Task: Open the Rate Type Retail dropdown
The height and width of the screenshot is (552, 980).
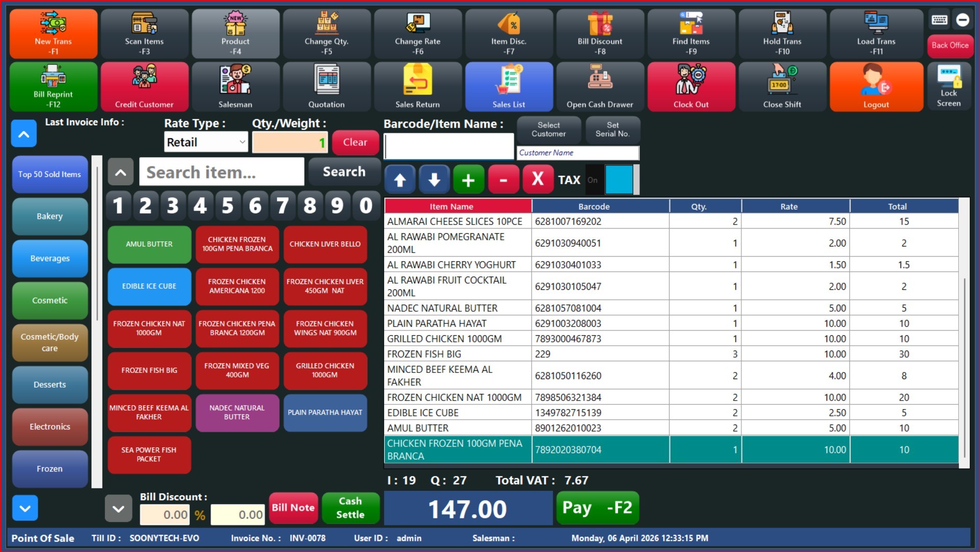Action: coord(206,142)
